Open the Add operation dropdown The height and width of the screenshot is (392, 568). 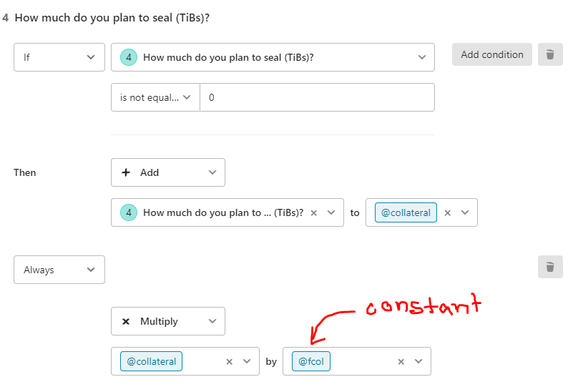[x=168, y=172]
